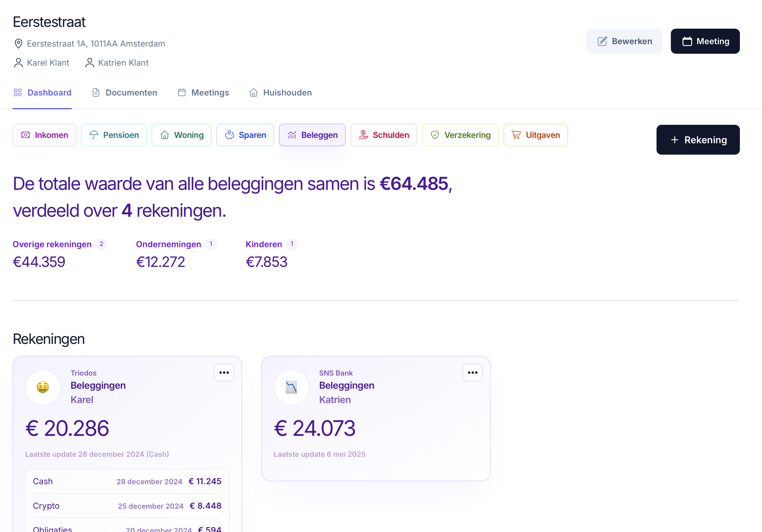Click the Woning house icon

(x=165, y=135)
